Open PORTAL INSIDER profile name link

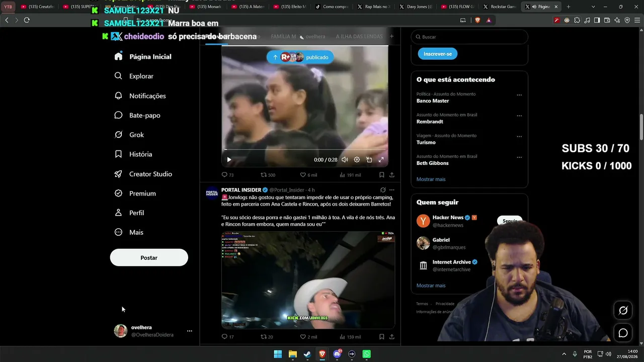[x=241, y=190]
